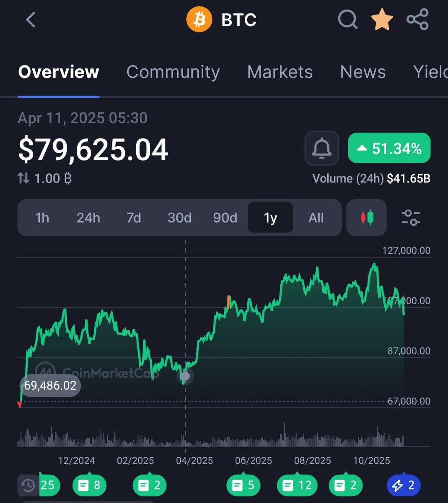Screen dimensions: 448x503
Task: Select the 24h time range
Action: point(88,218)
